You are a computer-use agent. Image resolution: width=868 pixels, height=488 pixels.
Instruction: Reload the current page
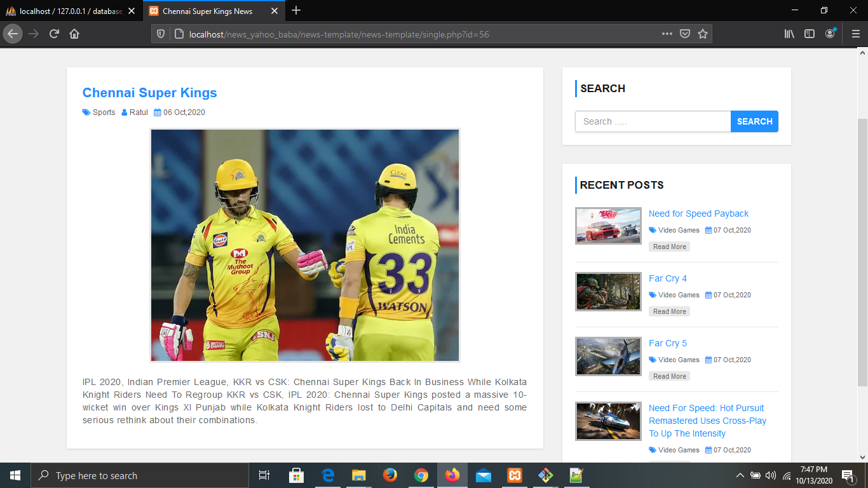pyautogui.click(x=54, y=34)
